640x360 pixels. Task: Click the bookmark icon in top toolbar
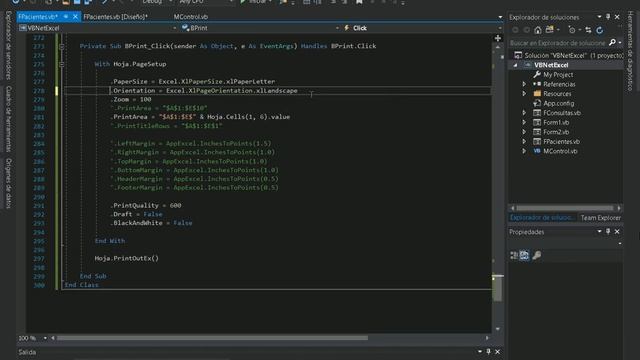(359, 2)
